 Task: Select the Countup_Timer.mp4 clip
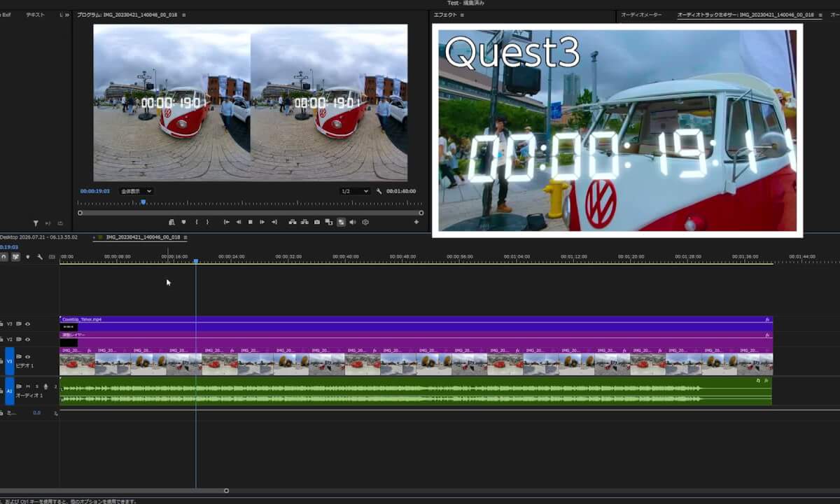tap(416, 323)
